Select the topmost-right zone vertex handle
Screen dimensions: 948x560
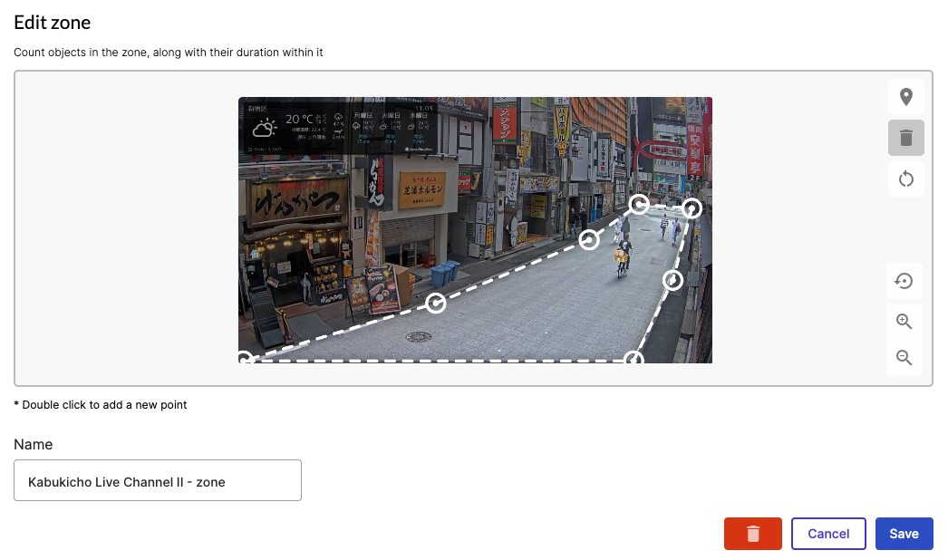tap(692, 208)
